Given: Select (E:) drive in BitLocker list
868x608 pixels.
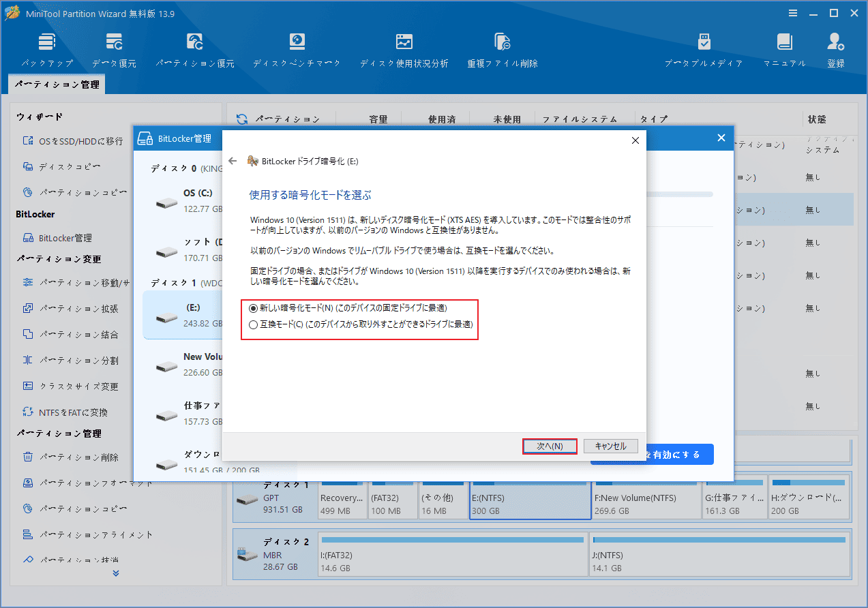Looking at the screenshot, I should [183, 315].
